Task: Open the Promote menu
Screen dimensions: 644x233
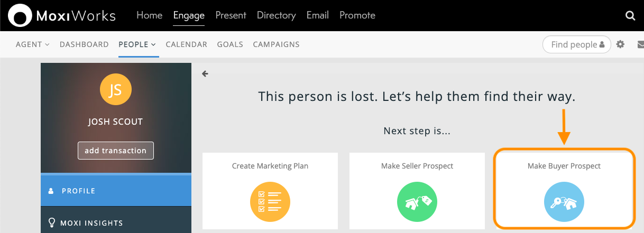Action: [x=357, y=15]
